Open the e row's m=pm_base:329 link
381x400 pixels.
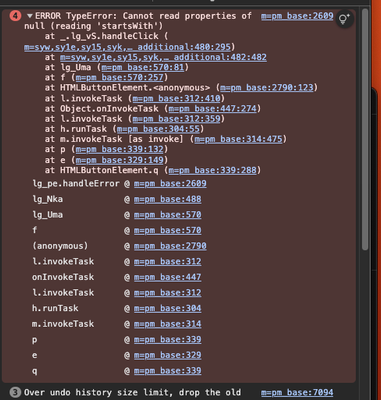pyautogui.click(x=167, y=355)
